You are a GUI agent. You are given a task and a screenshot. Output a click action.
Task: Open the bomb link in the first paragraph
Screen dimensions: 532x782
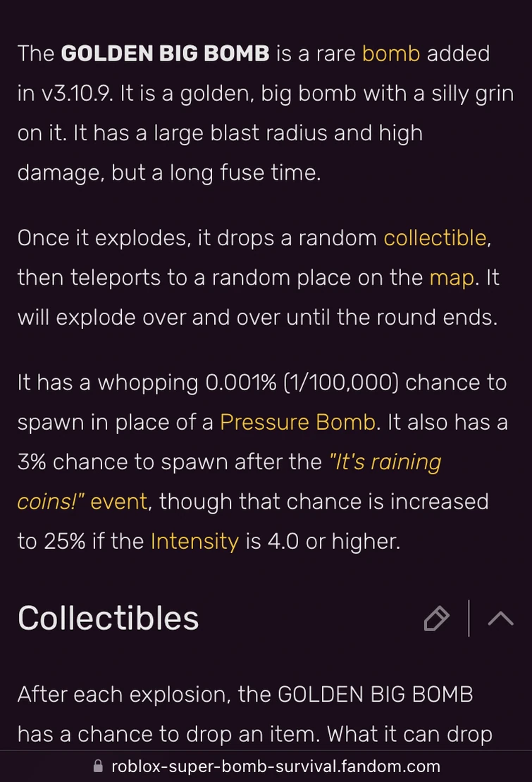391,54
